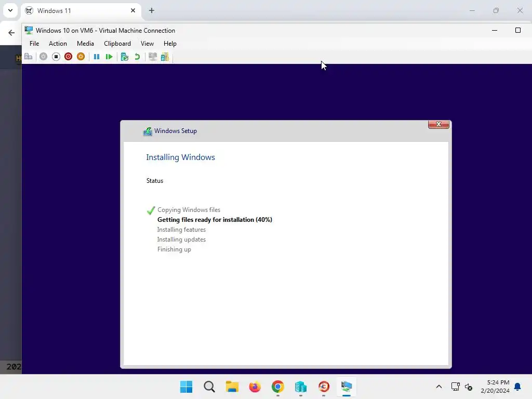The image size is (532, 399).
Task: Expand the tab list dropdown arrow
Action: coord(10,10)
